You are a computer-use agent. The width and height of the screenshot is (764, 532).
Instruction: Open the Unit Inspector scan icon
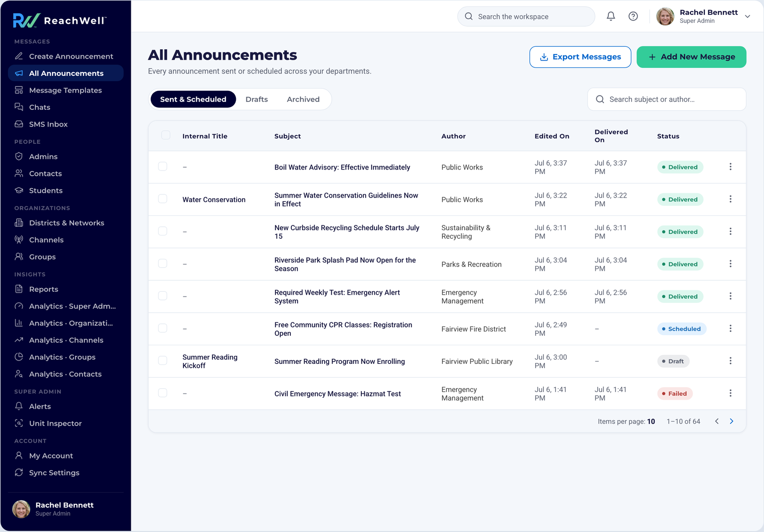19,423
